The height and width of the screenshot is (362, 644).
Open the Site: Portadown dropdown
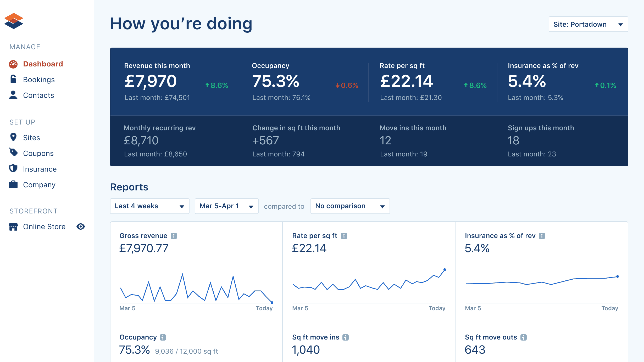[x=588, y=24]
